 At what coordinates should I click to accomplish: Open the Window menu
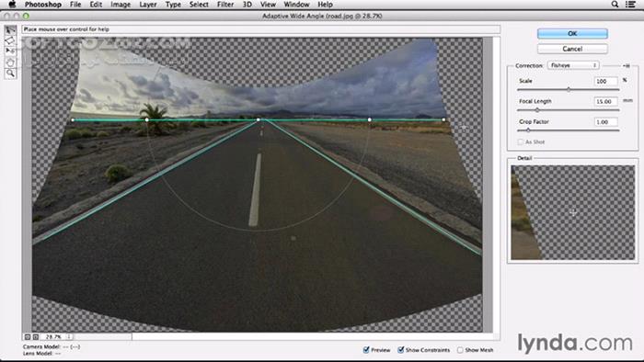tap(296, 5)
